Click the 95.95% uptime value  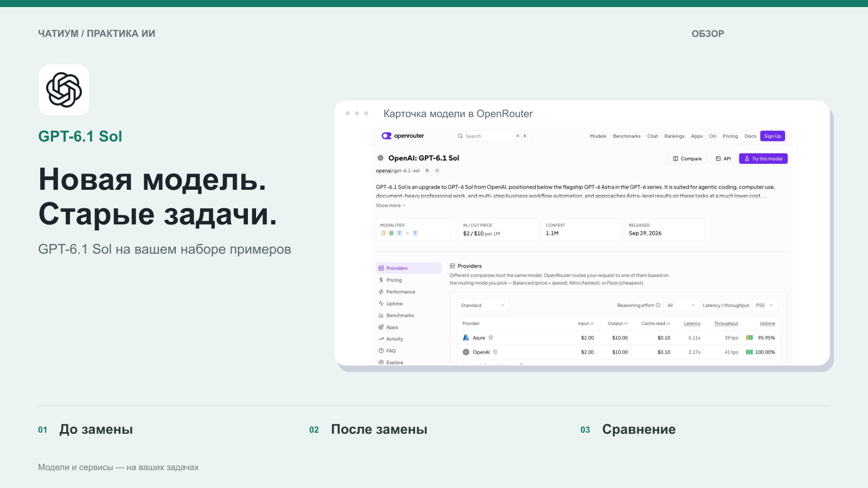coord(767,338)
